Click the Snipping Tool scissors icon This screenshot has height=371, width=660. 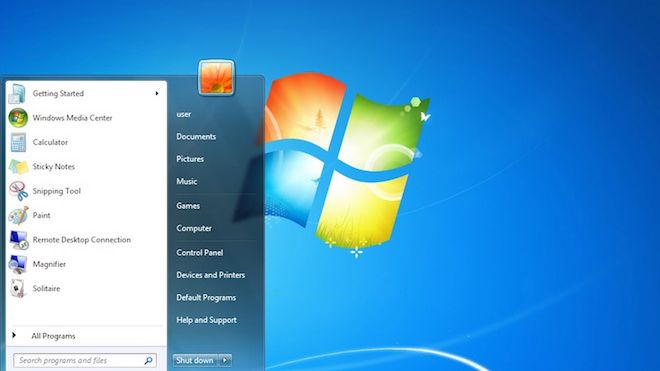coord(19,191)
